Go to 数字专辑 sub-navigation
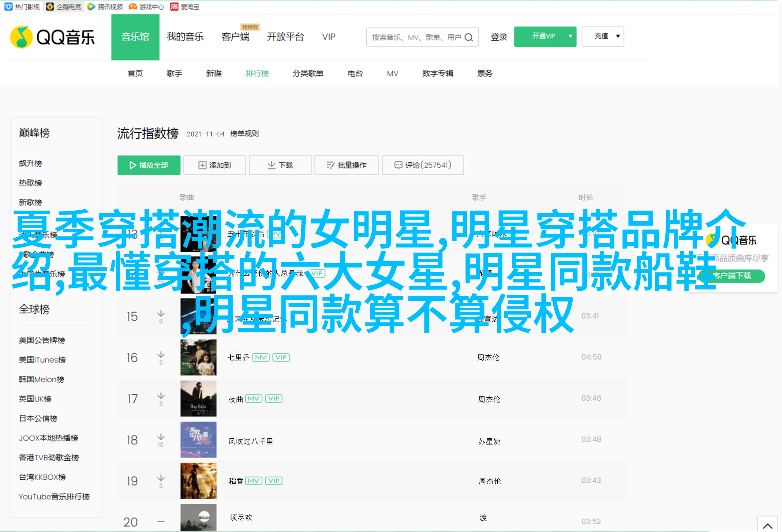Viewport: 782px width, 532px height. [x=438, y=73]
